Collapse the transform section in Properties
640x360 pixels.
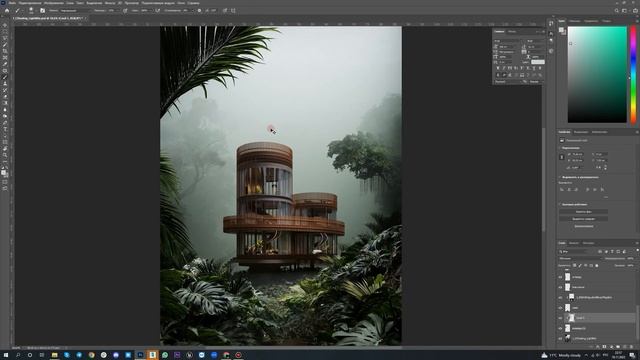coord(560,148)
